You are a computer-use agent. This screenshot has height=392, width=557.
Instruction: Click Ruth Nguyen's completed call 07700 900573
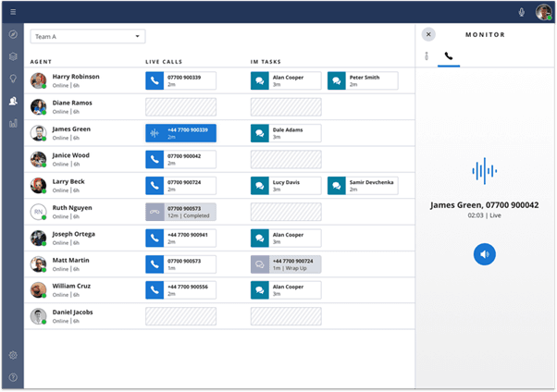pos(180,212)
